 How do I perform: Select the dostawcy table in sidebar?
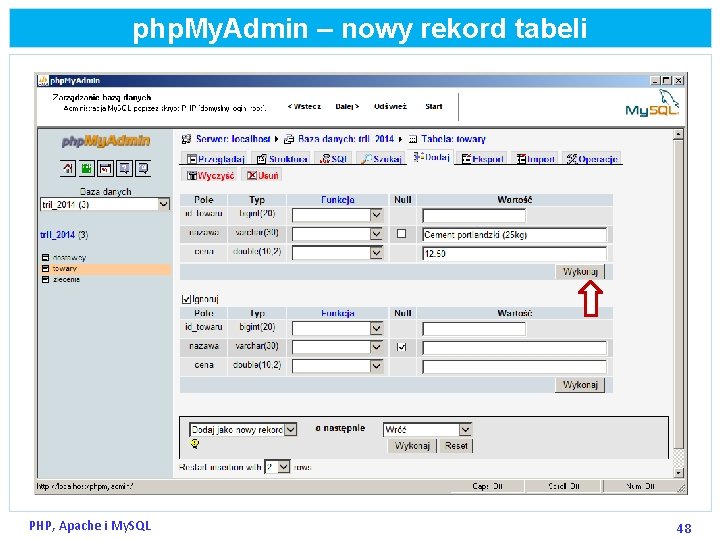click(x=69, y=258)
